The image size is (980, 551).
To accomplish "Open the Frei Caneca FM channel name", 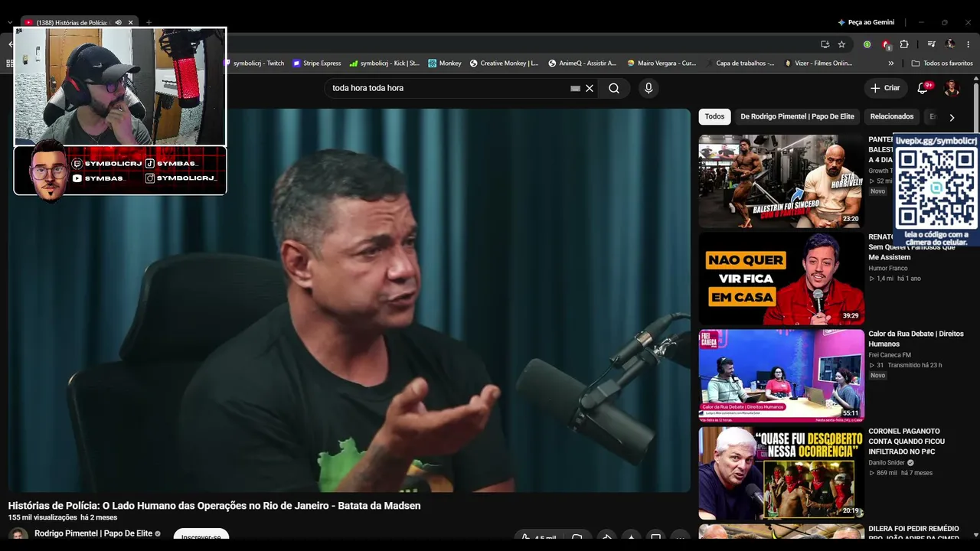I will (890, 355).
